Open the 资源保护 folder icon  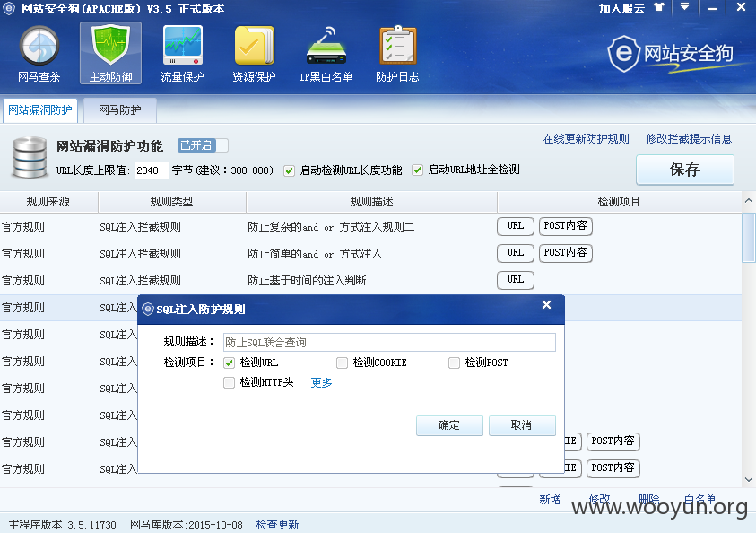(x=254, y=54)
